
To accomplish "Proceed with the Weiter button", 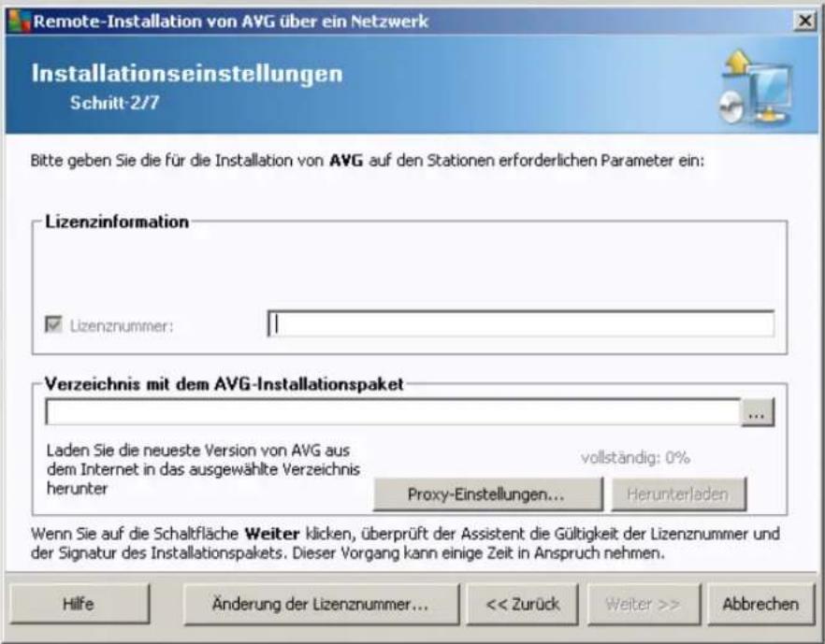I will pyautogui.click(x=644, y=604).
